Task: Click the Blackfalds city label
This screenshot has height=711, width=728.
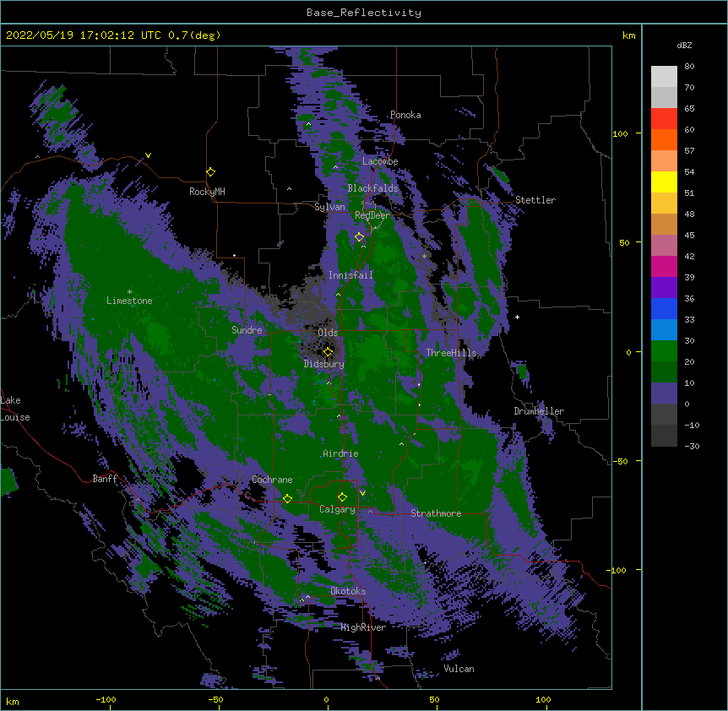Action: [372, 188]
